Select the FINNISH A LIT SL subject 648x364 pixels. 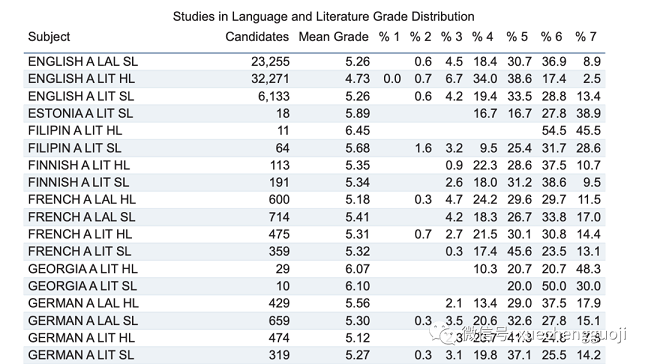(x=78, y=182)
